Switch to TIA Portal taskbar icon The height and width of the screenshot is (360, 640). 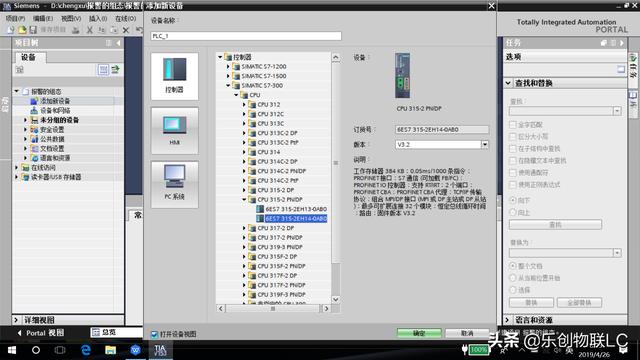coord(160,350)
